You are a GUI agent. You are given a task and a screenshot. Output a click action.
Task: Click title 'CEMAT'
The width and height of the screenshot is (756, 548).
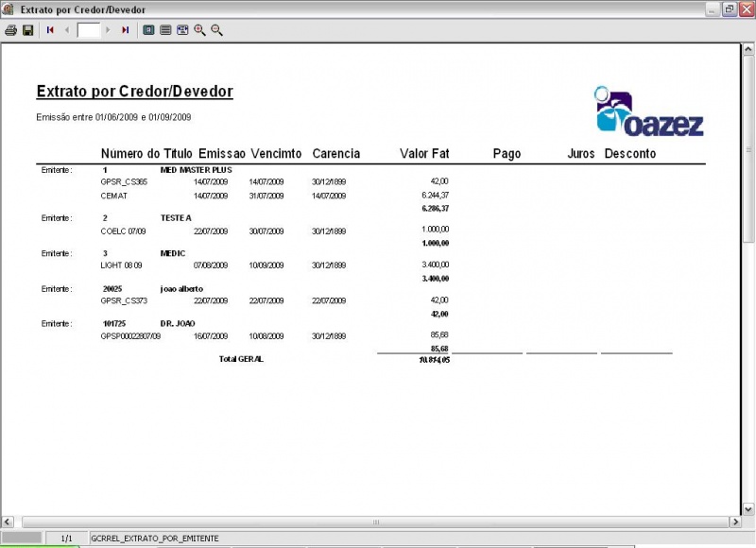pyautogui.click(x=113, y=197)
